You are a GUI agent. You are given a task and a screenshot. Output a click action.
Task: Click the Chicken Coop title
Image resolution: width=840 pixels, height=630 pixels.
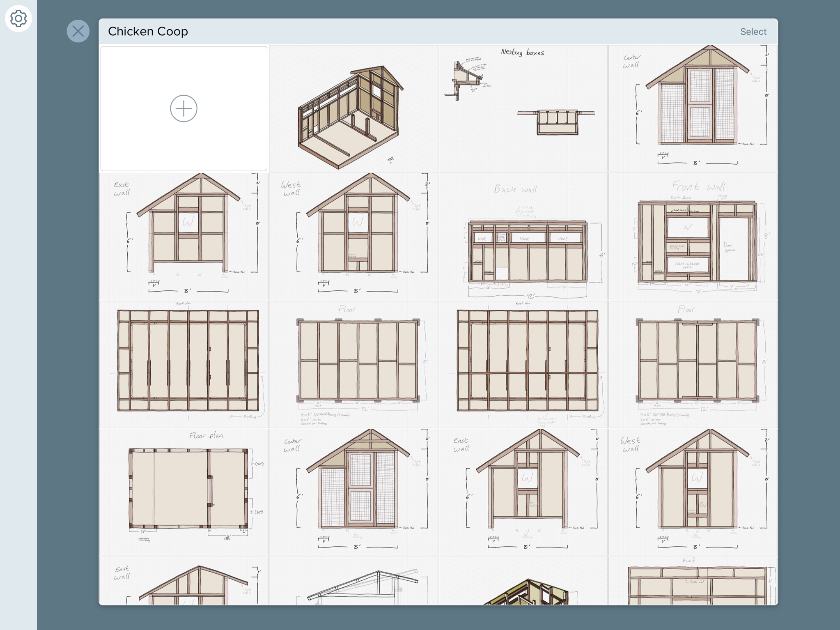click(x=148, y=31)
